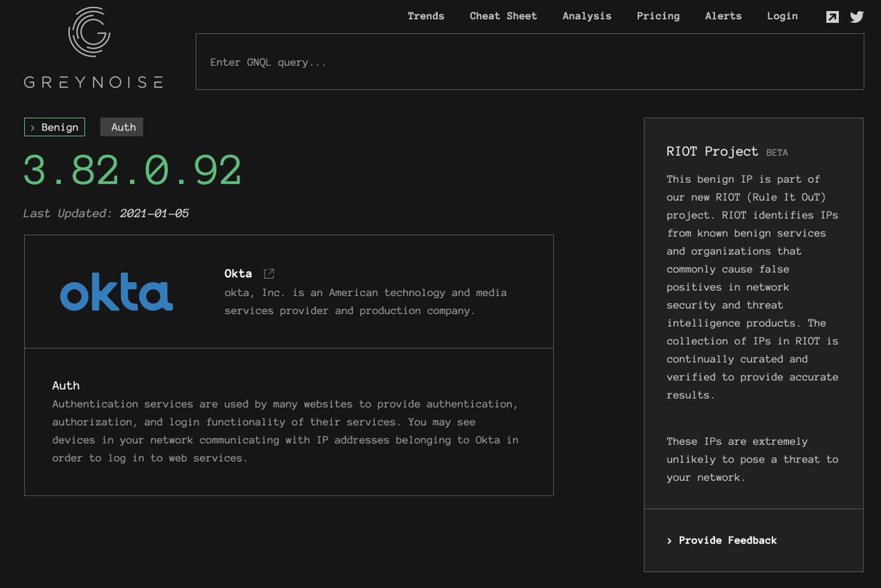Viewport: 881px width, 588px height.
Task: Open the Cheat Sheet page
Action: 503,15
